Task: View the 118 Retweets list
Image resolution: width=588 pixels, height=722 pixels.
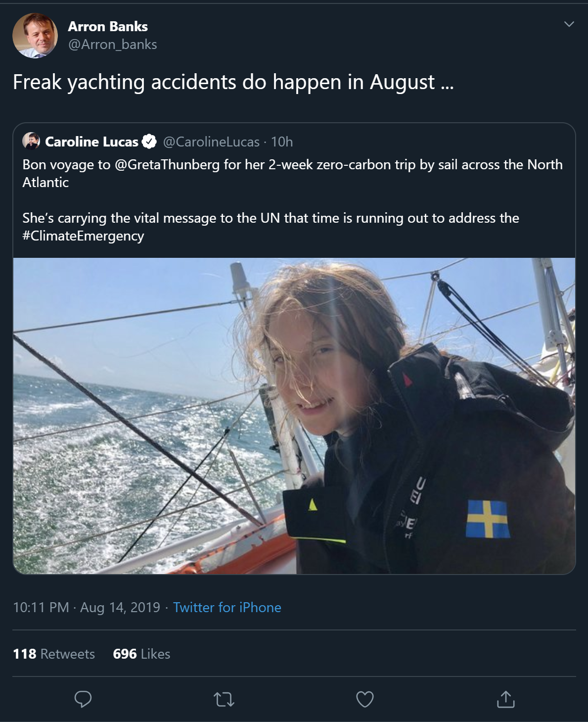Action: coord(54,654)
